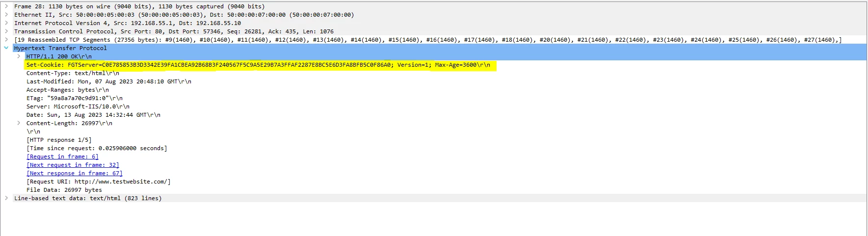Expand Internet Protocol Version 4 section

[x=6, y=23]
